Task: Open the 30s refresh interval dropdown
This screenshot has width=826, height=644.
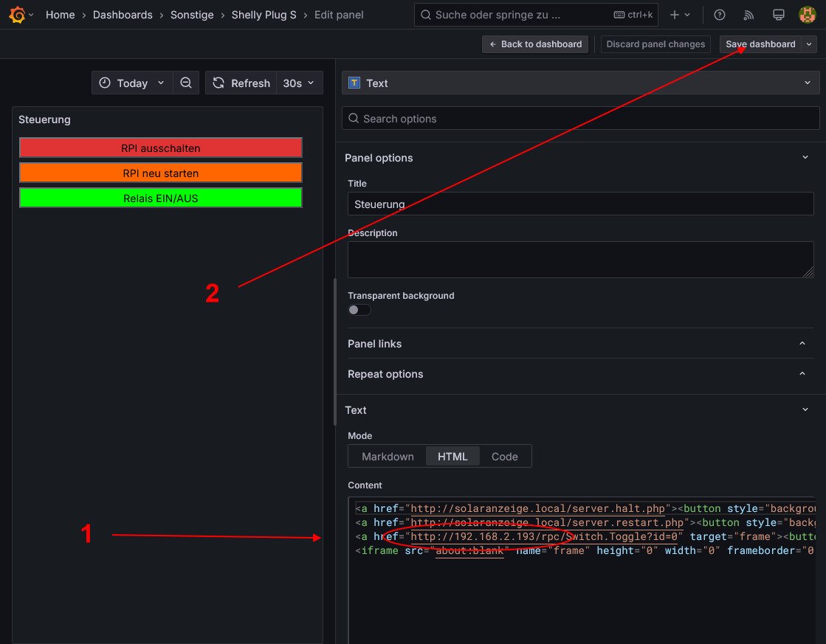Action: (299, 83)
